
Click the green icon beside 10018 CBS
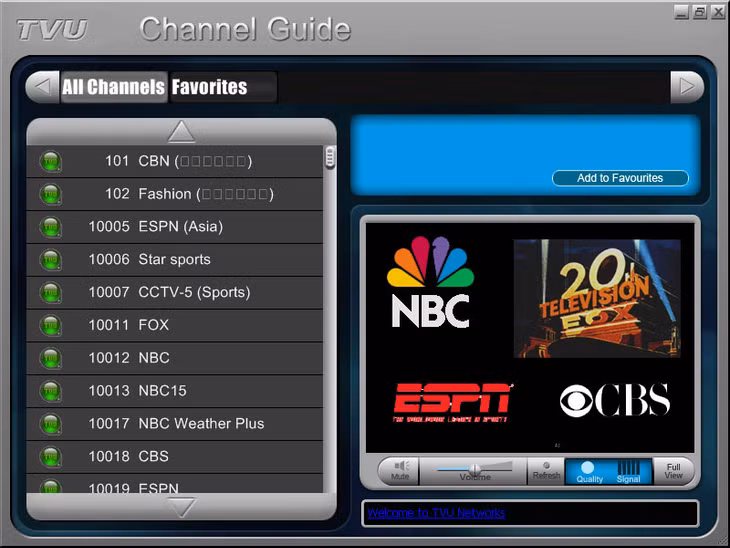click(51, 457)
